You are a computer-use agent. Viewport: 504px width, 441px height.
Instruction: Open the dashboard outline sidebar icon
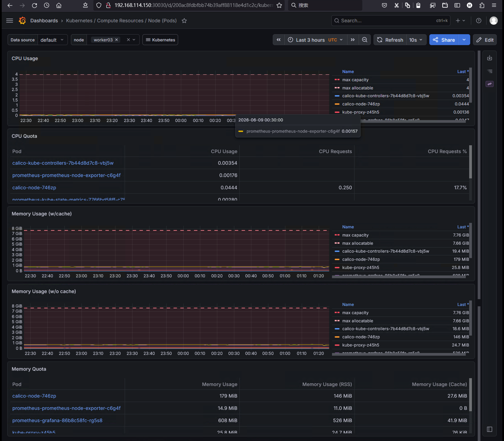point(489,71)
